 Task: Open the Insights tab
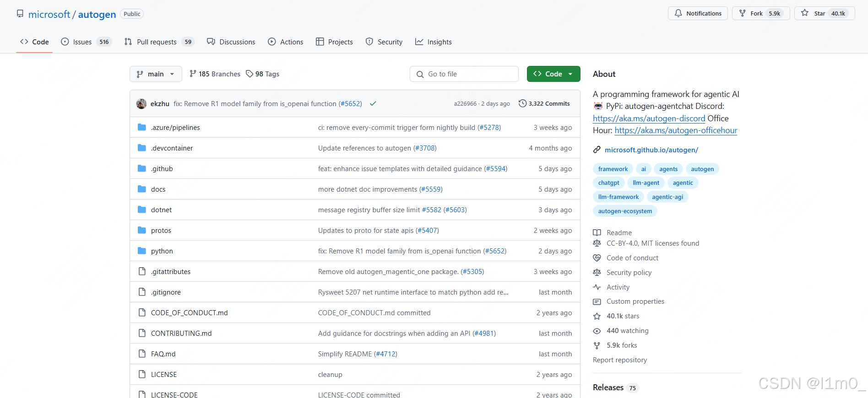pos(434,42)
